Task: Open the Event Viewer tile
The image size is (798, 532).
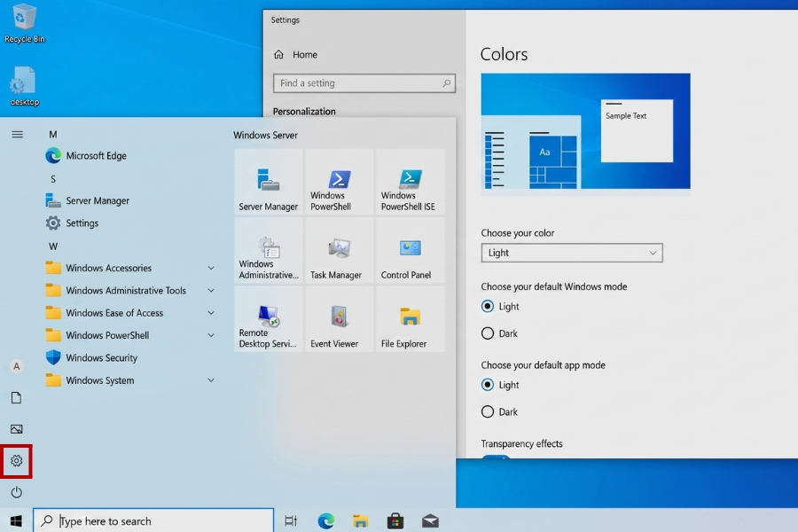Action: click(x=339, y=319)
